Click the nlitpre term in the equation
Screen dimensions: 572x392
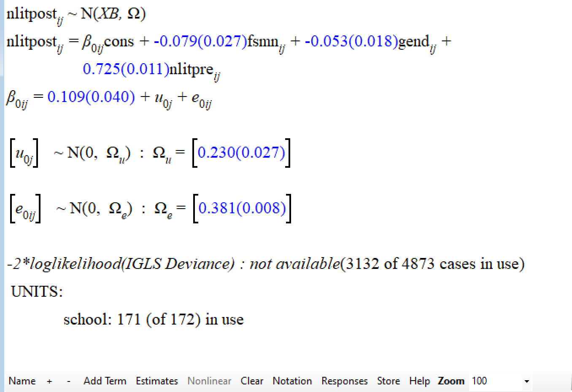point(191,69)
